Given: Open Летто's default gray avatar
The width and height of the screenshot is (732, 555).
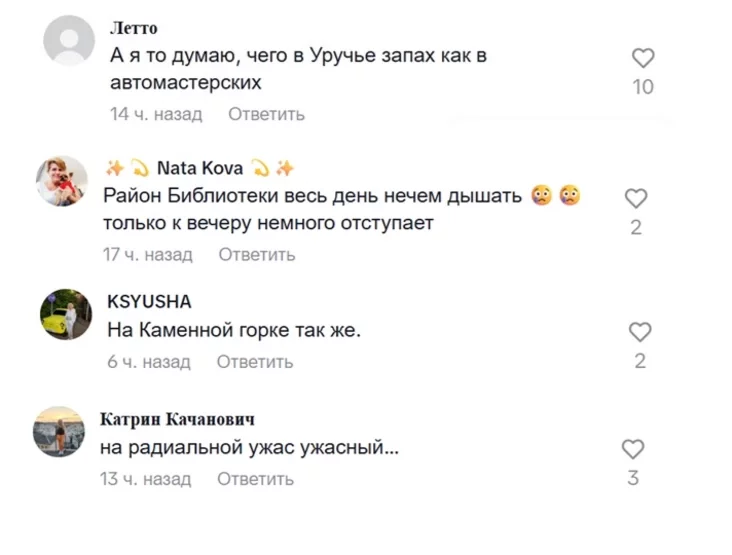Looking at the screenshot, I should coord(70,42).
